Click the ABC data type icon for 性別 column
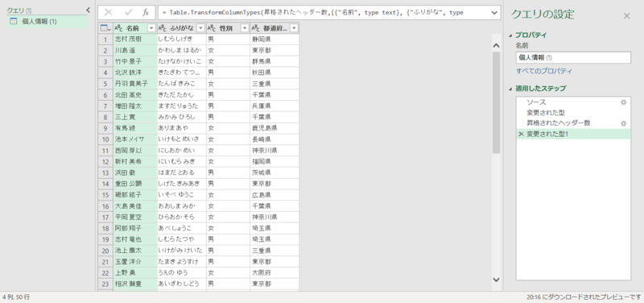Image resolution: width=644 pixels, height=303 pixels. pyautogui.click(x=212, y=28)
